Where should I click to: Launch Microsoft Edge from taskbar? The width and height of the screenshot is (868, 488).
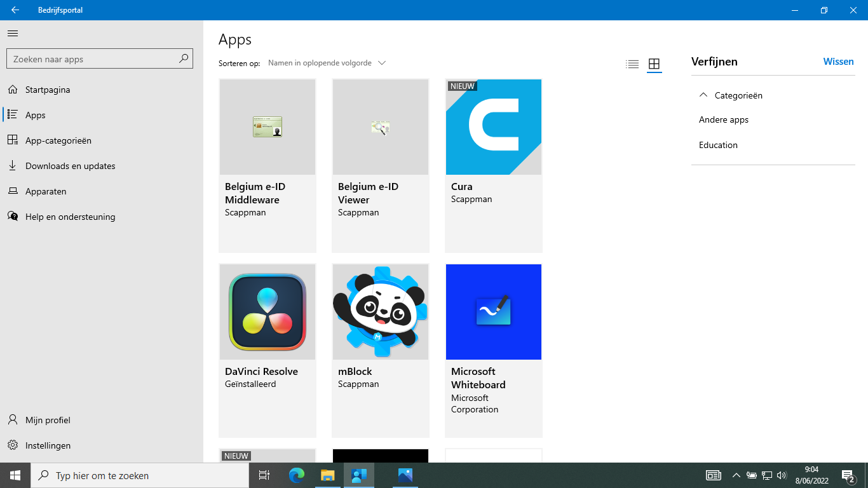pos(297,475)
